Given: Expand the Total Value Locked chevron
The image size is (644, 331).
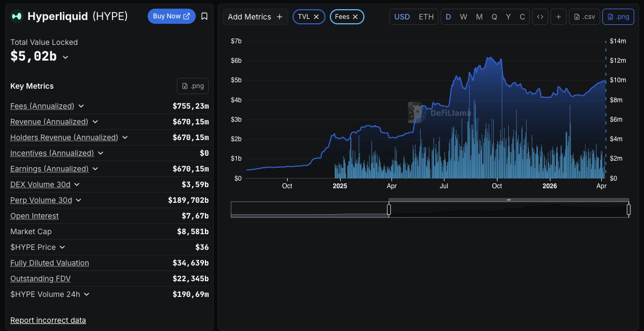Looking at the screenshot, I should click(x=65, y=57).
